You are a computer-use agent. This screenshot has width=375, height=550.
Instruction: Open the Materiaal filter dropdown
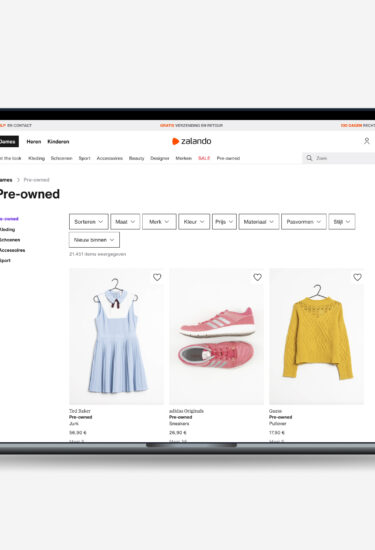(x=259, y=222)
